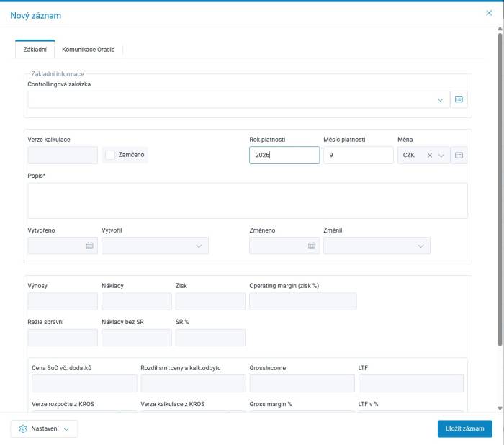
Task: Click the Operating margin field
Action: pos(303,301)
